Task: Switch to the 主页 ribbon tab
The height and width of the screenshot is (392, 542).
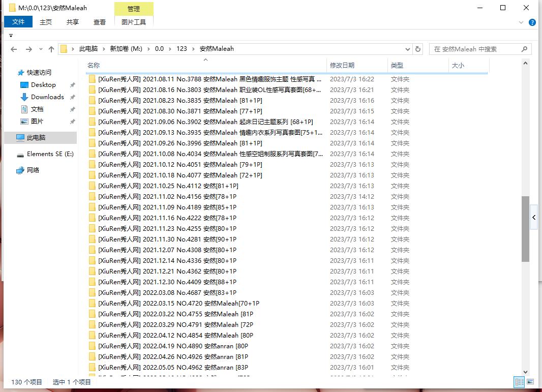Action: pyautogui.click(x=46, y=22)
